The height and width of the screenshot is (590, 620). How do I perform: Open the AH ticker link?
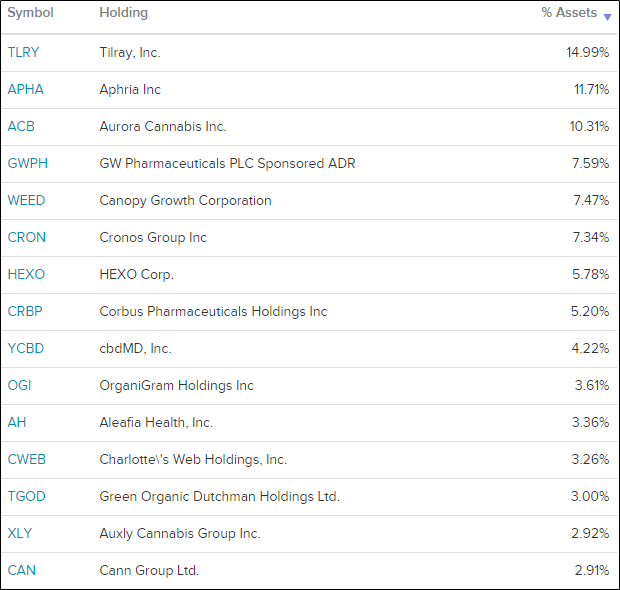(x=17, y=422)
